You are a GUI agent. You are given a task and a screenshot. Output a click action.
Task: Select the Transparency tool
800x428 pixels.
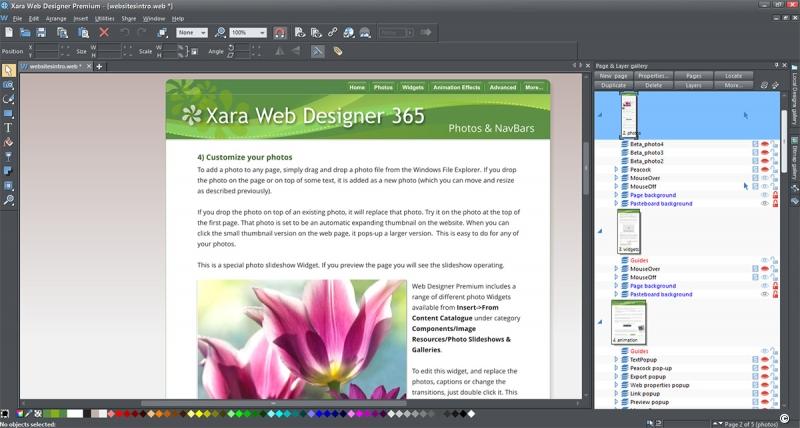point(8,157)
